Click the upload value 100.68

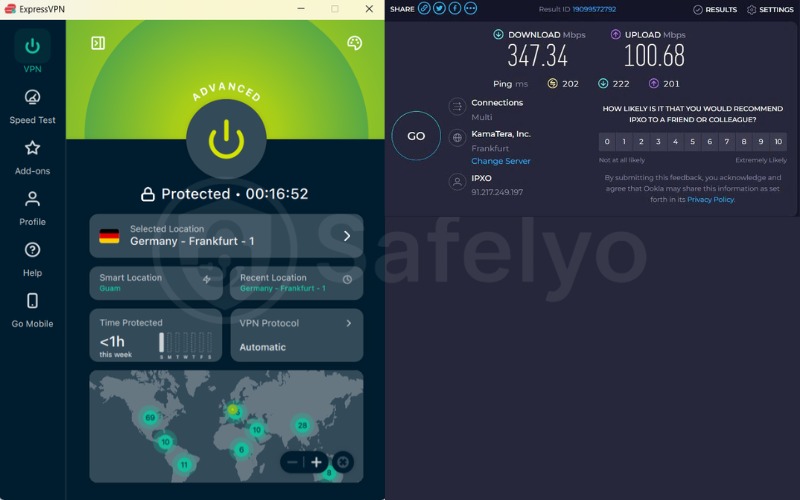pos(655,55)
